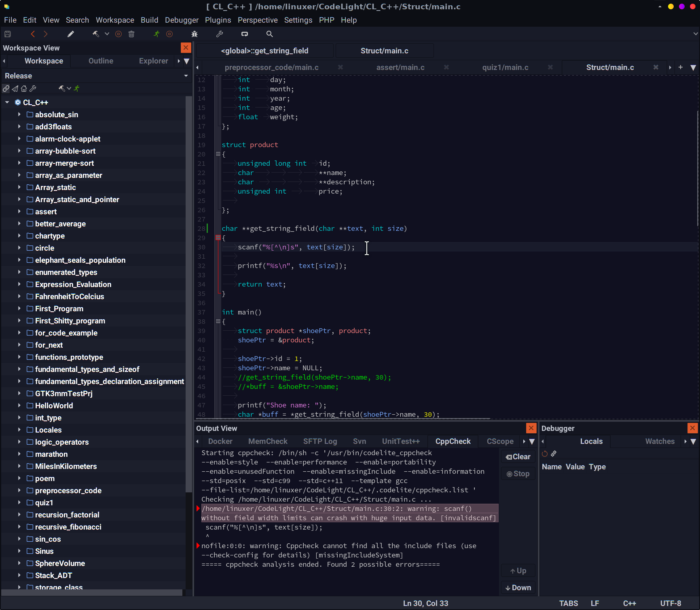Open build settings wrench icon in toolbar
700x610 pixels.
pos(220,34)
